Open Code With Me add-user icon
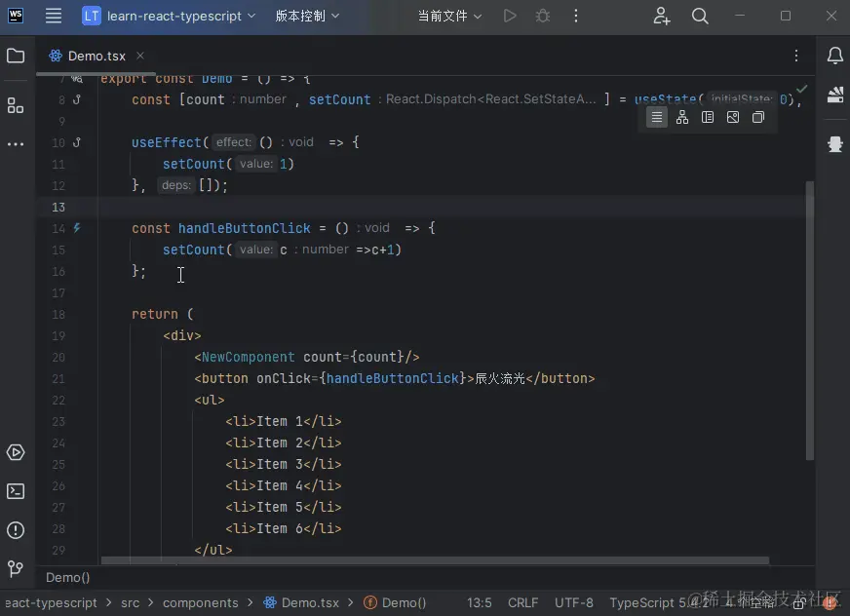This screenshot has width=850, height=616. click(661, 16)
